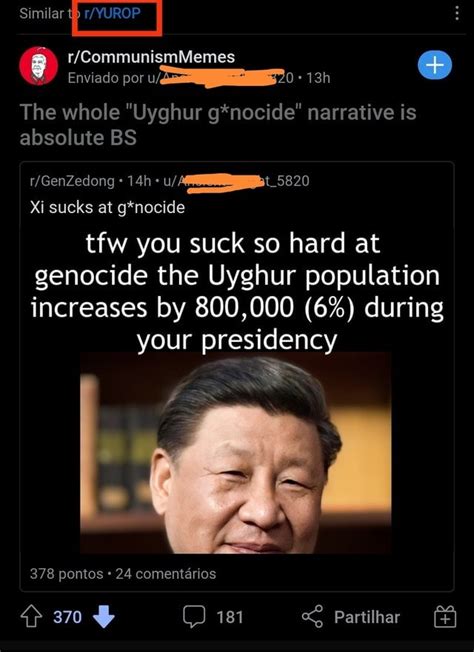Viewport: 474px width, 652px height.
Task: Open the 24 comentários crosspost link
Action: coord(166,574)
